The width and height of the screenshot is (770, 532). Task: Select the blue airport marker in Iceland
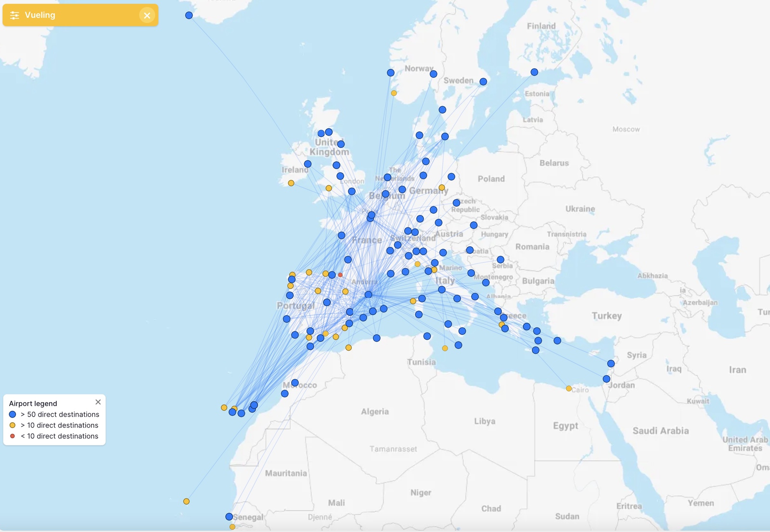click(x=189, y=15)
